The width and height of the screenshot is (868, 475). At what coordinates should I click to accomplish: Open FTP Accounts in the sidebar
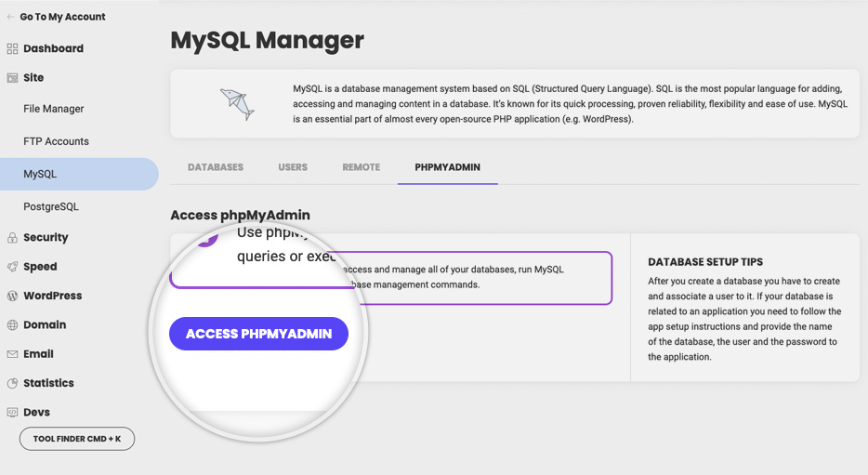[x=56, y=141]
